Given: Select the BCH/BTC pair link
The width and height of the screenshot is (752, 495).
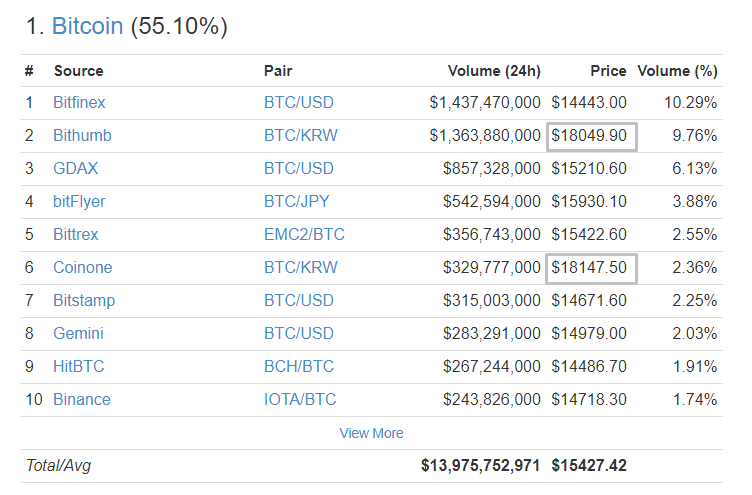Looking at the screenshot, I should click(299, 366).
